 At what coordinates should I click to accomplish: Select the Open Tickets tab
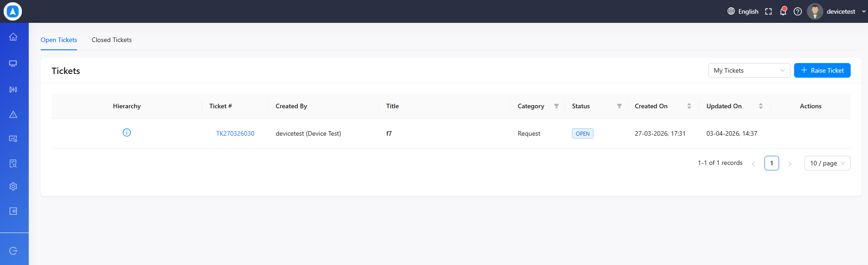coord(59,40)
